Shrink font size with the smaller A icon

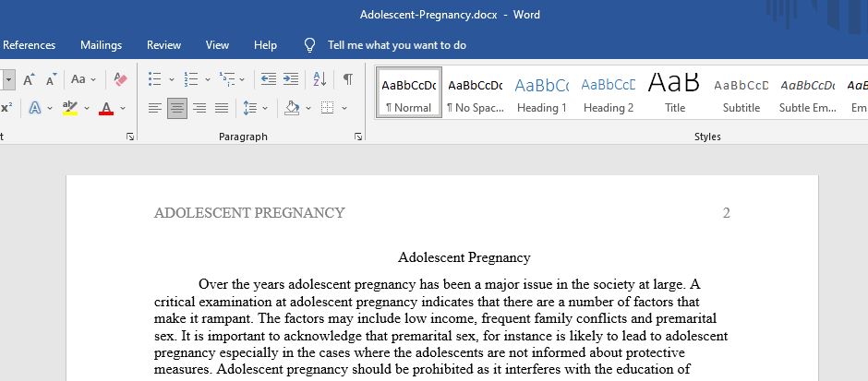point(51,79)
